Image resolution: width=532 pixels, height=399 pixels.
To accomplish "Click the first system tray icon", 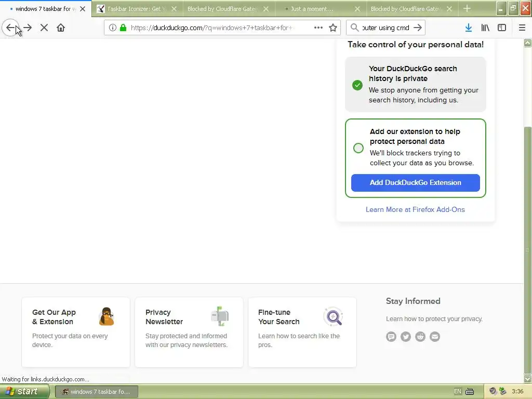I will click(493, 392).
